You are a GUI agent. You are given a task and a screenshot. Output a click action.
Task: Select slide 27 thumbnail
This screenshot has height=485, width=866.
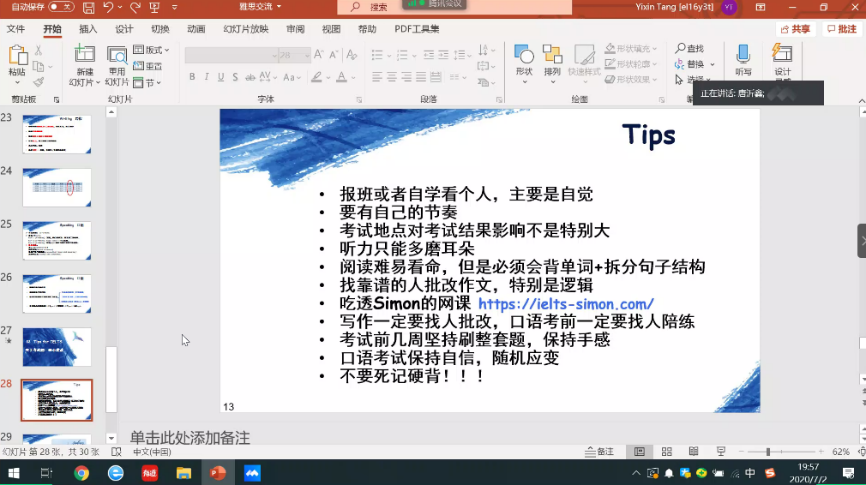point(57,347)
